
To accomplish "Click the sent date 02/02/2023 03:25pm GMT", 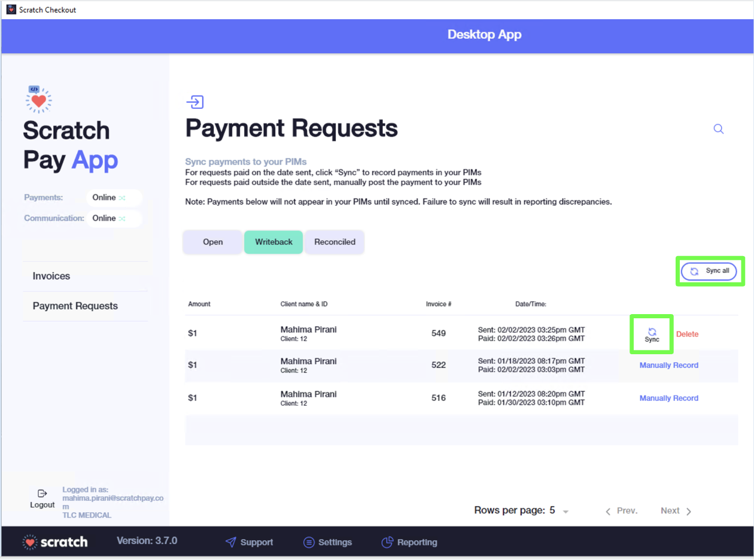I will [531, 330].
